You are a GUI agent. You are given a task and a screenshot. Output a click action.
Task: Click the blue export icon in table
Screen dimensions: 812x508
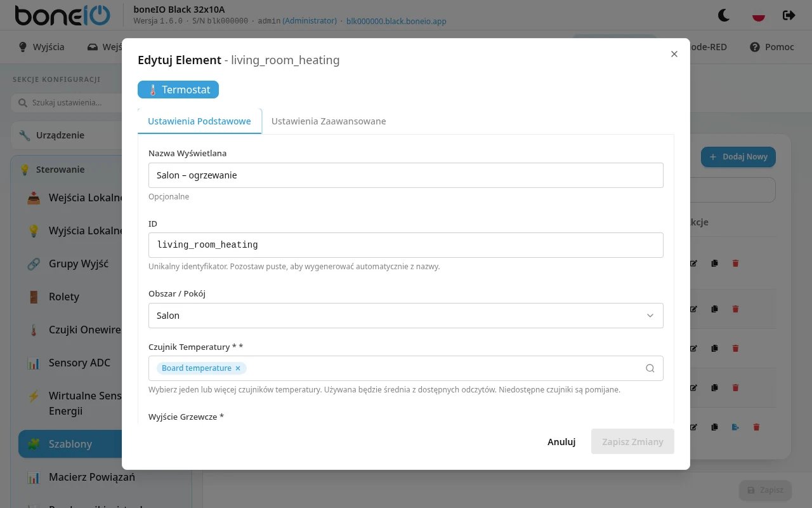(x=735, y=427)
